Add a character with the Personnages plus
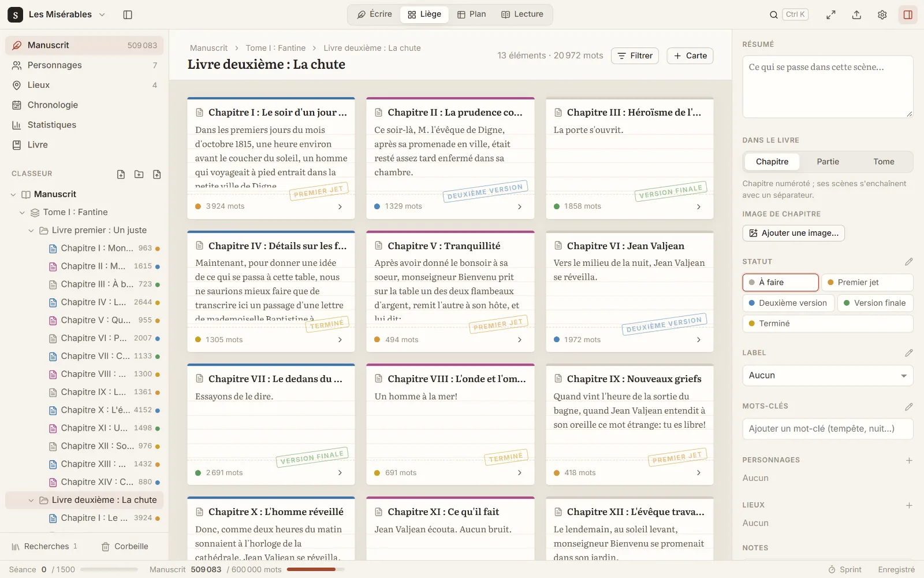The width and height of the screenshot is (924, 578). (x=909, y=460)
